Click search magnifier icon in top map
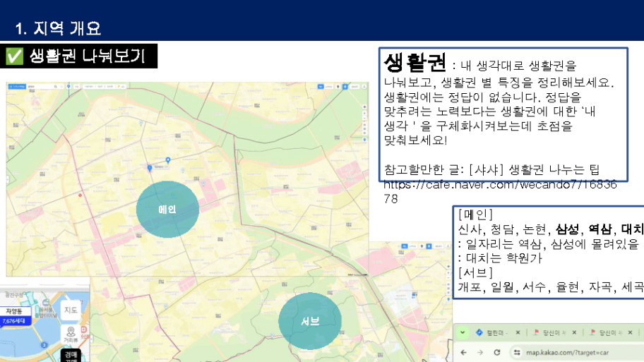644x362 pixels. (x=56, y=87)
